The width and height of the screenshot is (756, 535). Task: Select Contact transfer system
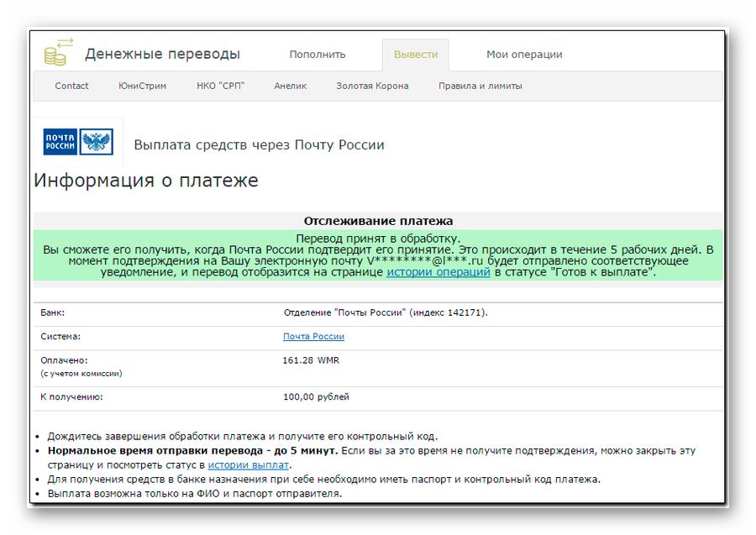click(x=71, y=86)
